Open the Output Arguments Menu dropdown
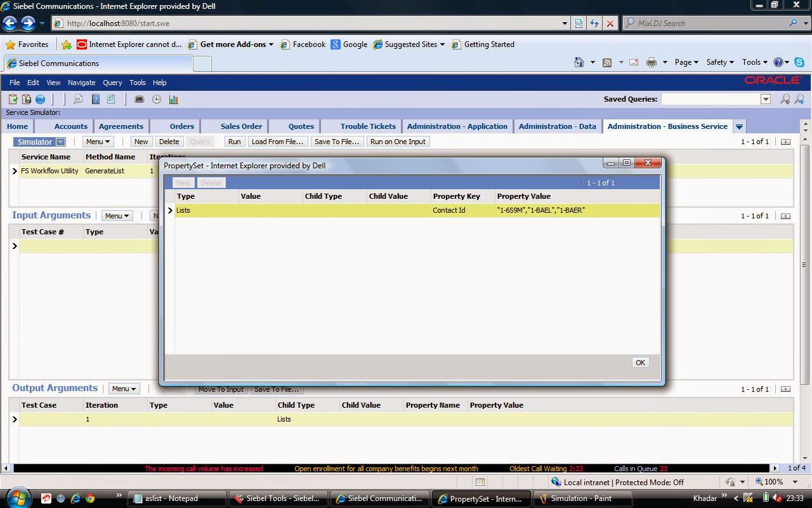Screen dimensions: 812x508 tap(124, 389)
